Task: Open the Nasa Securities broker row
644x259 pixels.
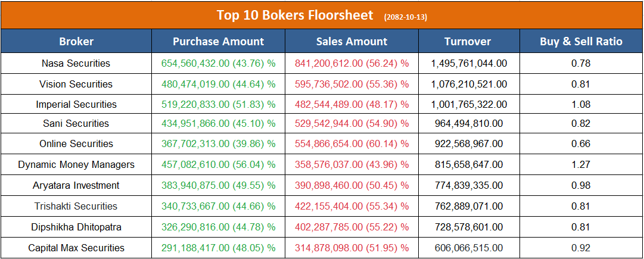Action: tap(76, 63)
